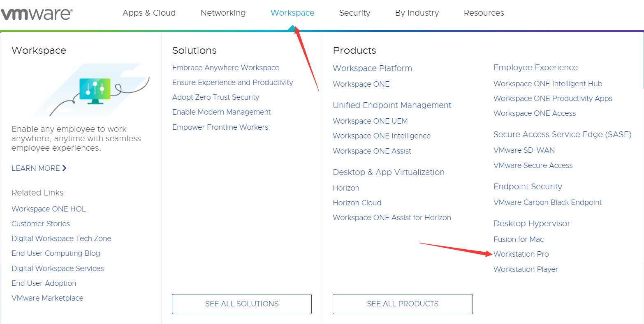Select Workspace ONE Intelligent Hub
The image size is (644, 324).
click(548, 84)
